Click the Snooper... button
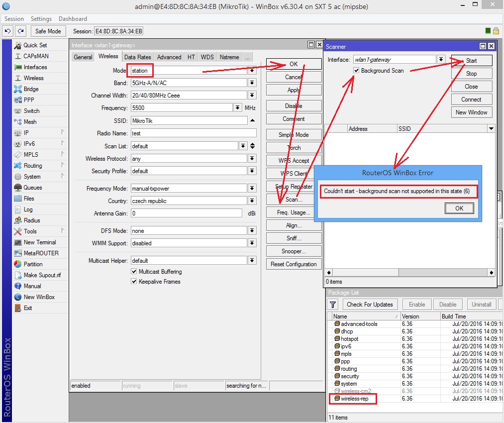The image size is (504, 423). [294, 251]
